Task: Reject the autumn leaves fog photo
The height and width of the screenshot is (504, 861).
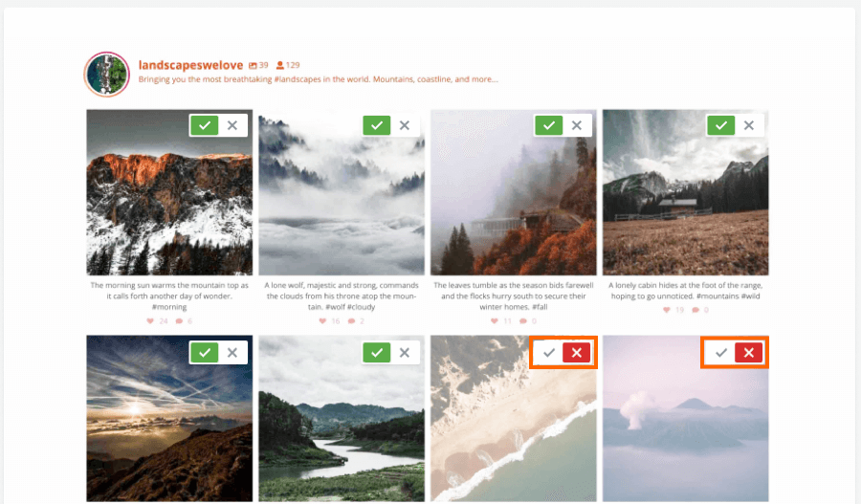Action: [577, 125]
